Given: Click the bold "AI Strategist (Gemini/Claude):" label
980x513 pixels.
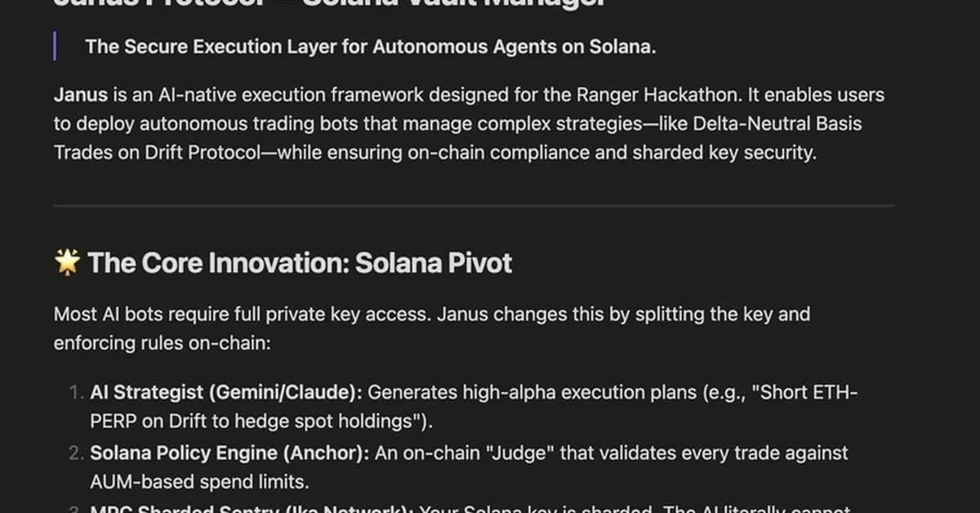Looking at the screenshot, I should [226, 393].
